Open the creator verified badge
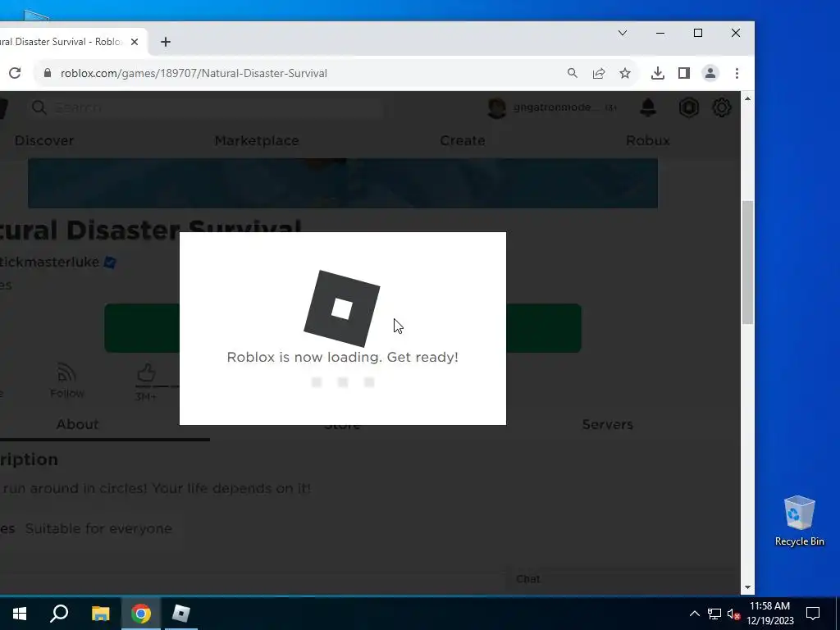Viewport: 840px width, 630px height. [x=110, y=262]
